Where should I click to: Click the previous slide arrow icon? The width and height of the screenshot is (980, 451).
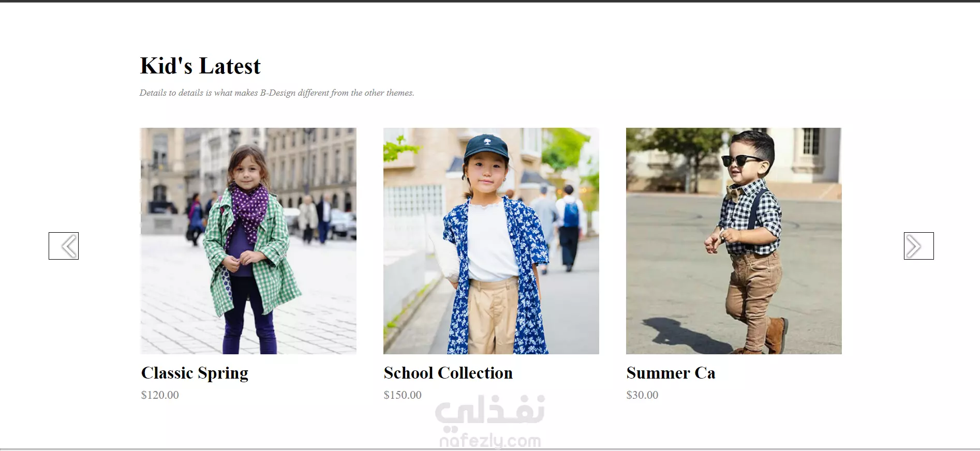(x=64, y=246)
